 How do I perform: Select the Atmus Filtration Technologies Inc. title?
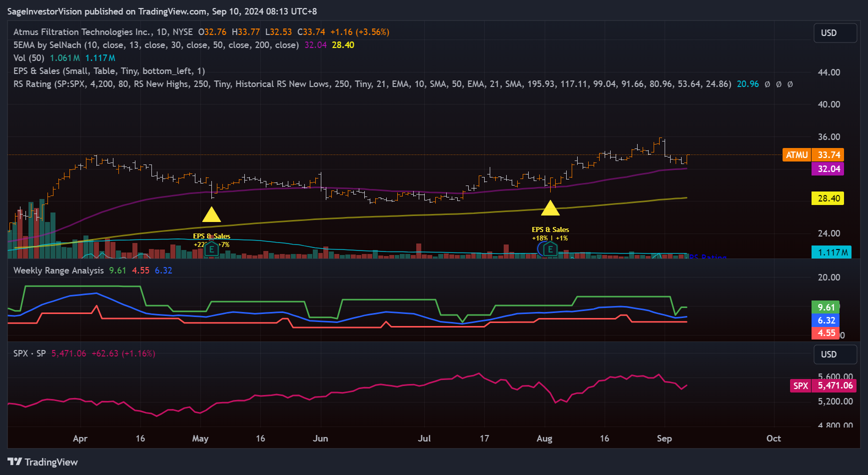click(x=83, y=32)
